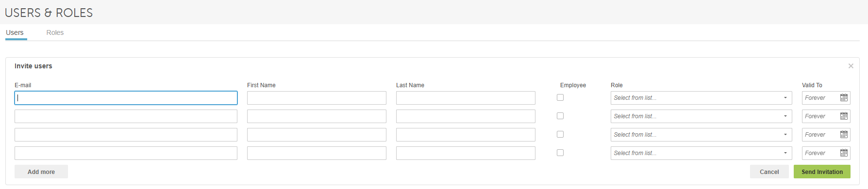
Task: Close the Invite users panel
Action: [851, 66]
